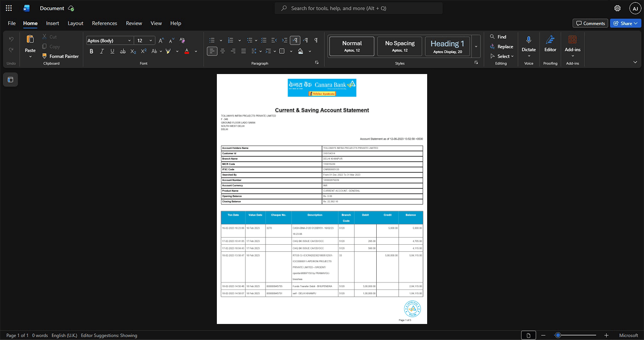The height and width of the screenshot is (340, 644).
Task: Open the Replace tool
Action: [x=502, y=46]
